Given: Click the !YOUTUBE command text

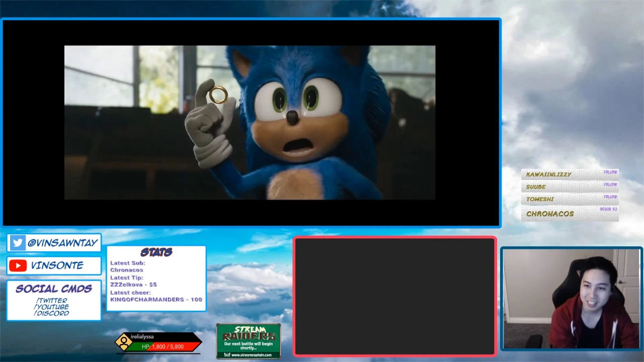Looking at the screenshot, I should pos(51,307).
